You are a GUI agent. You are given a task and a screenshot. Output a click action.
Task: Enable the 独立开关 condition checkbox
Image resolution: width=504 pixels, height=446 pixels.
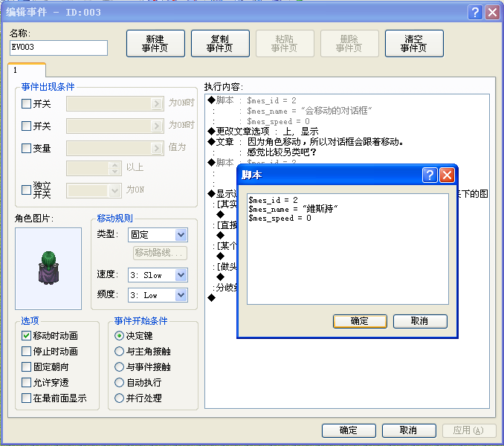point(26,190)
